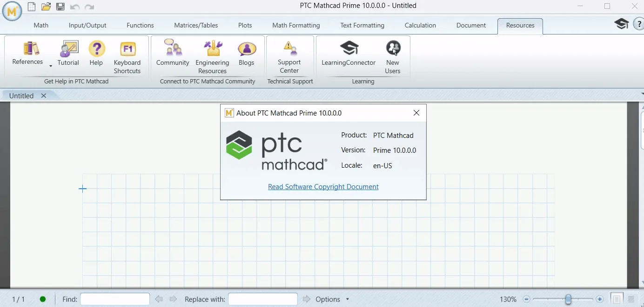Select the Resources tab
644x307 pixels.
520,26
